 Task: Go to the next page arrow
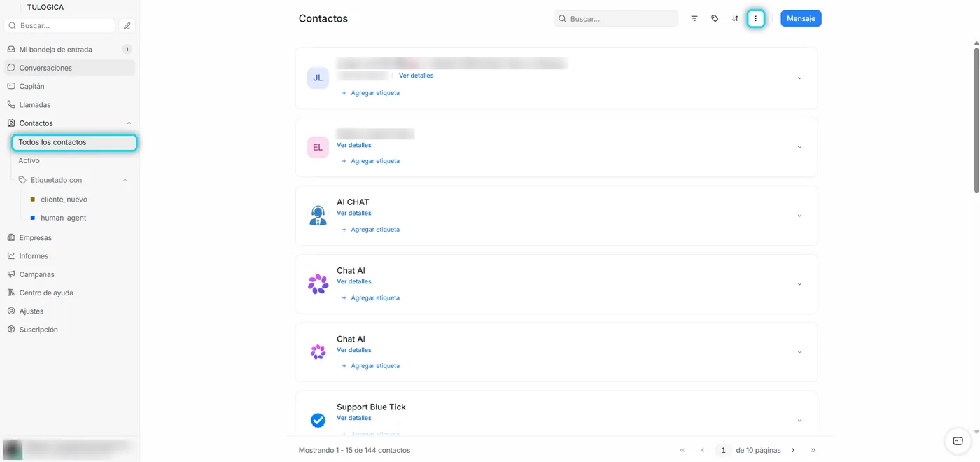click(x=793, y=451)
